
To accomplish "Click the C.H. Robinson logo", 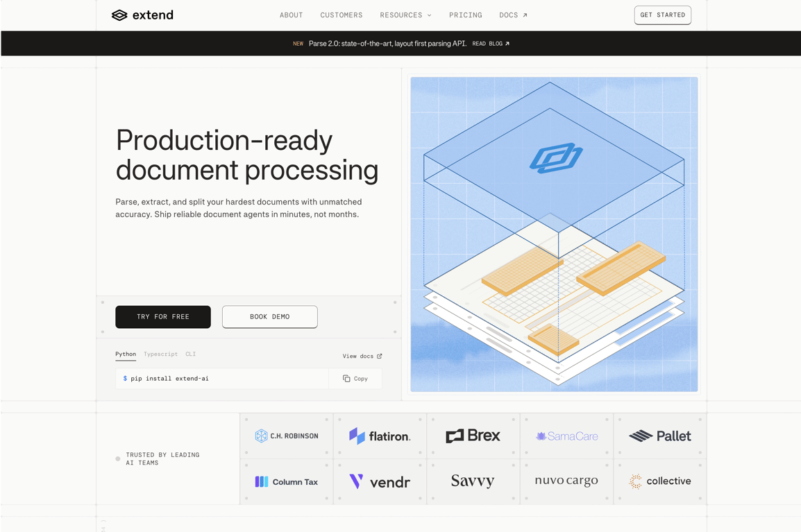I will pos(287,436).
